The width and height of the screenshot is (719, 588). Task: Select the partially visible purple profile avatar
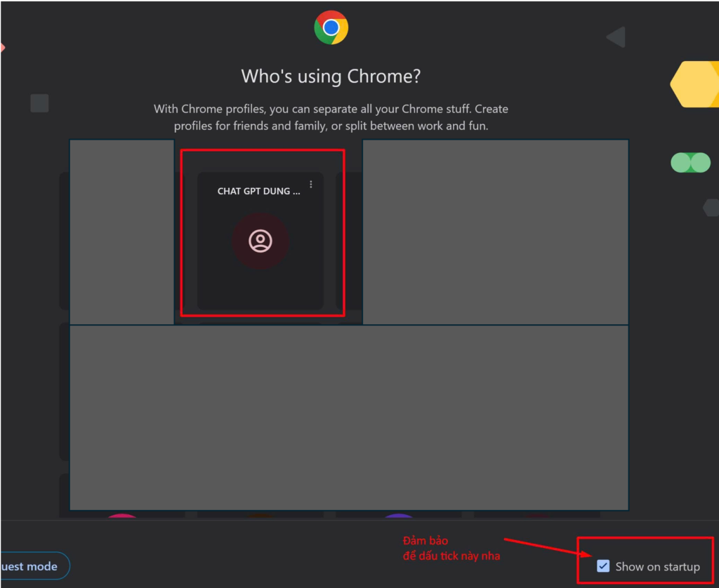[x=399, y=518]
